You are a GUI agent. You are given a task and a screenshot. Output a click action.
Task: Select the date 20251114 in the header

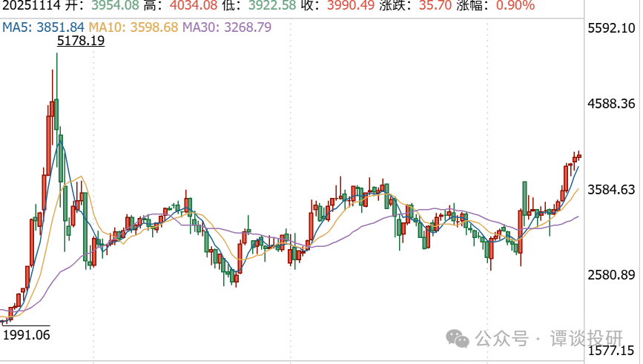coord(29,7)
